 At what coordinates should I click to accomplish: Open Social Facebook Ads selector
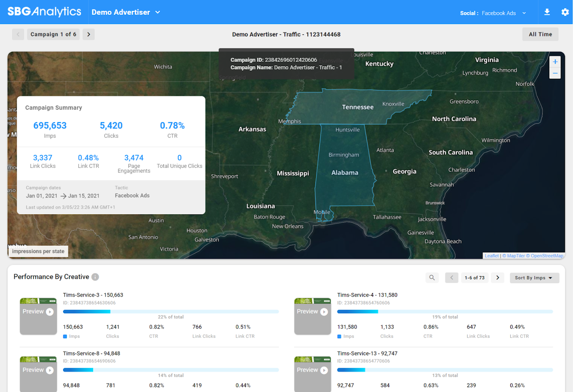[x=493, y=13]
